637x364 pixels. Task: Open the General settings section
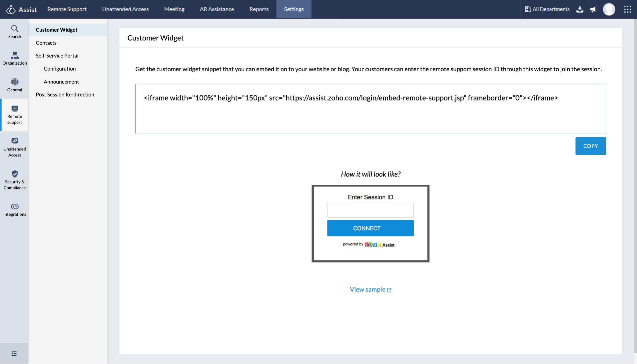tap(14, 85)
